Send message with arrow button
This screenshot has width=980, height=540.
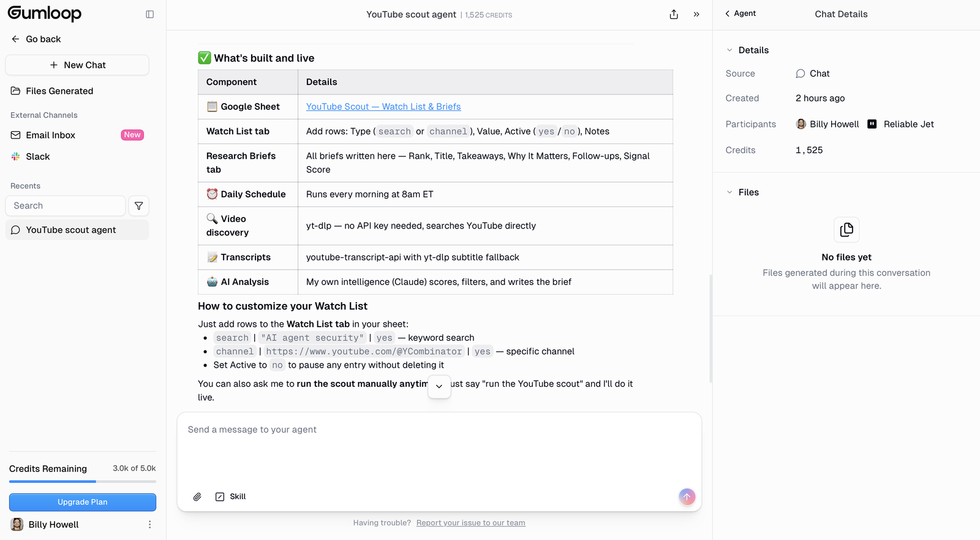(687, 496)
